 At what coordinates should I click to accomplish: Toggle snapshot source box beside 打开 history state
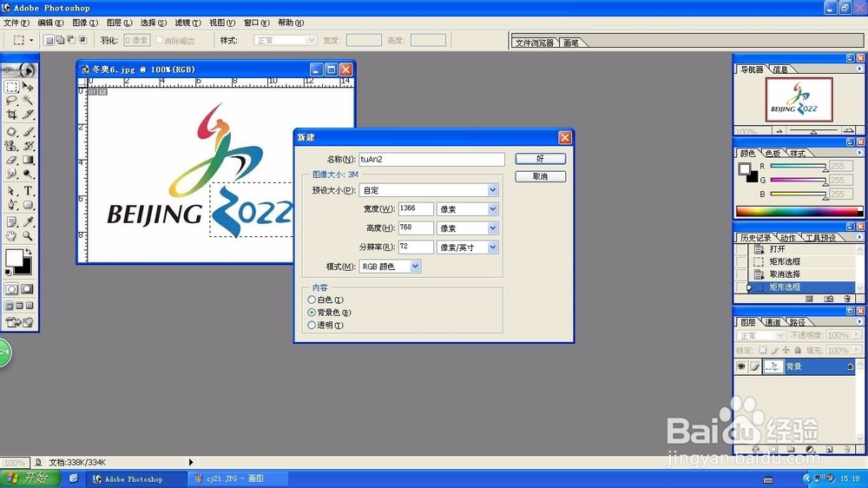tap(741, 249)
